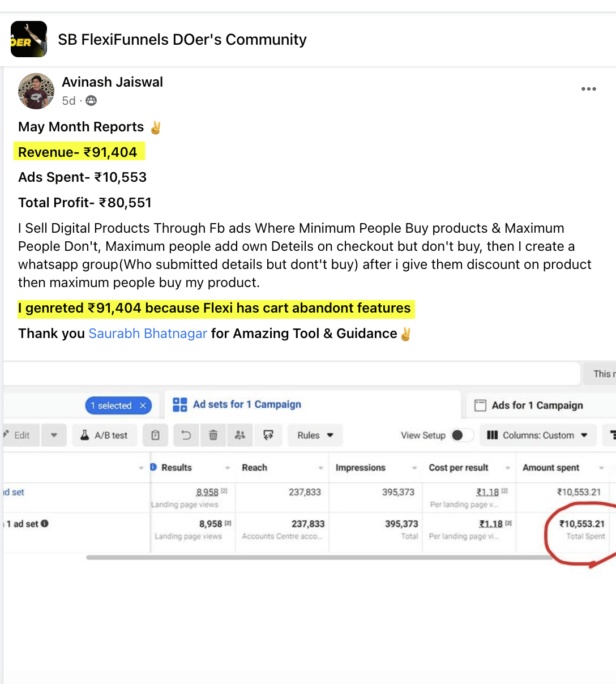Screen dimensions: 616x684
Task: Click the duplicate clipboard icon
Action: point(155,435)
